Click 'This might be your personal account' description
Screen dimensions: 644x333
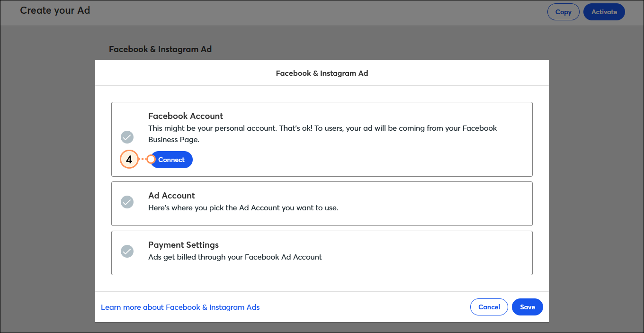point(322,134)
